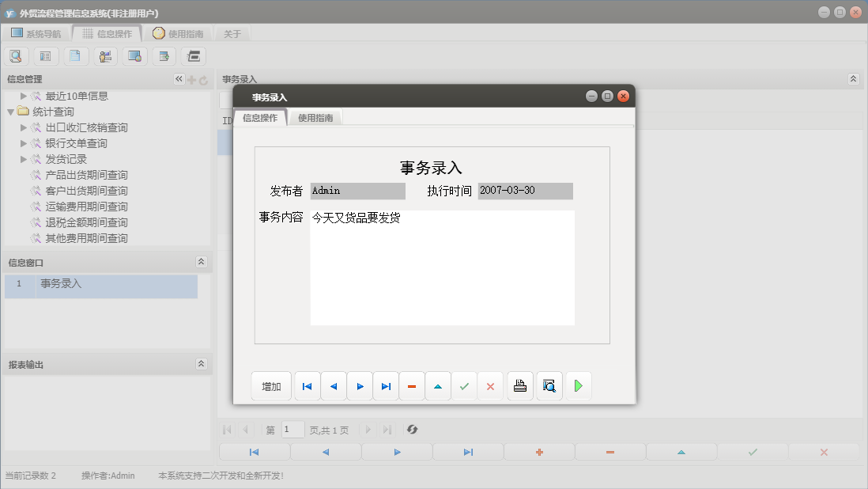Select the search magnifier icon in the toolbar
The width and height of the screenshot is (868, 489).
point(16,56)
